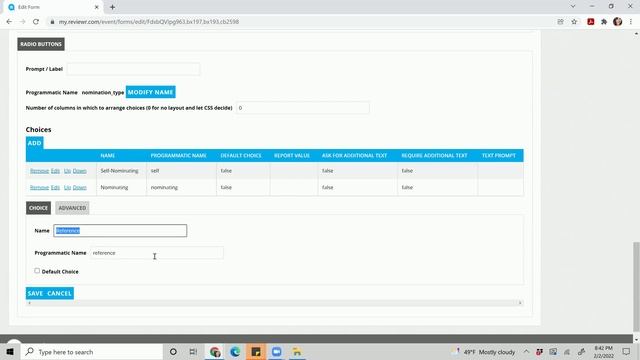This screenshot has height=360, width=640.
Task: Add a new choice
Action: [x=34, y=143]
